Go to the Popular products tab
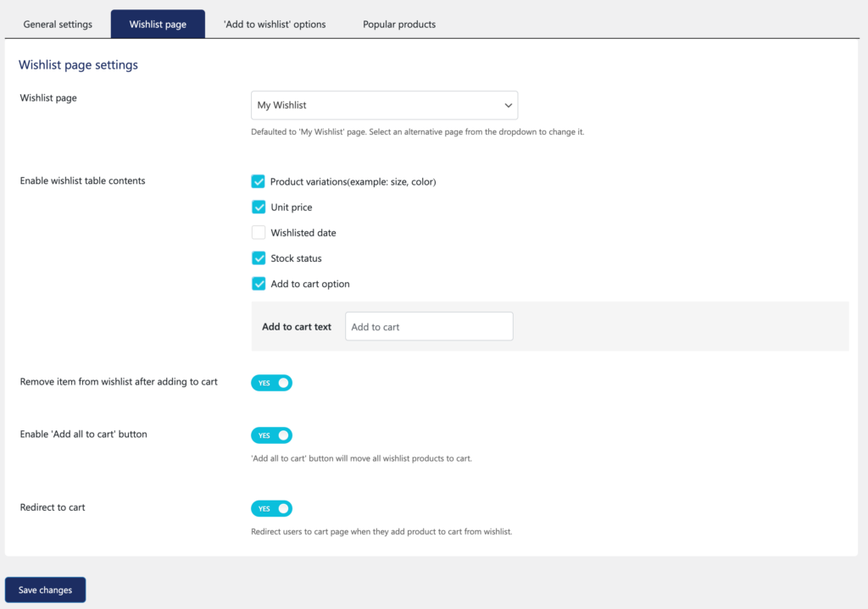868x609 pixels. (399, 25)
